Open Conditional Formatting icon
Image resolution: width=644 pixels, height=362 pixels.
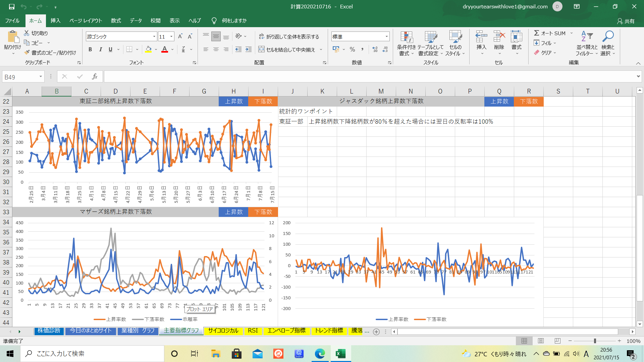[x=406, y=38]
